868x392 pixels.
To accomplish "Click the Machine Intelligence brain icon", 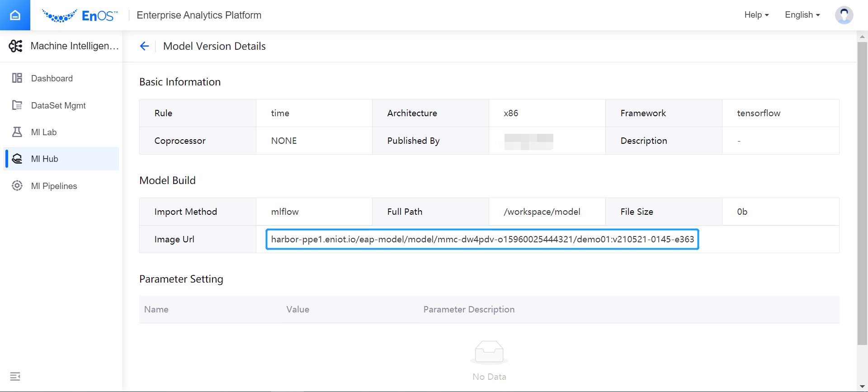I will pos(16,46).
